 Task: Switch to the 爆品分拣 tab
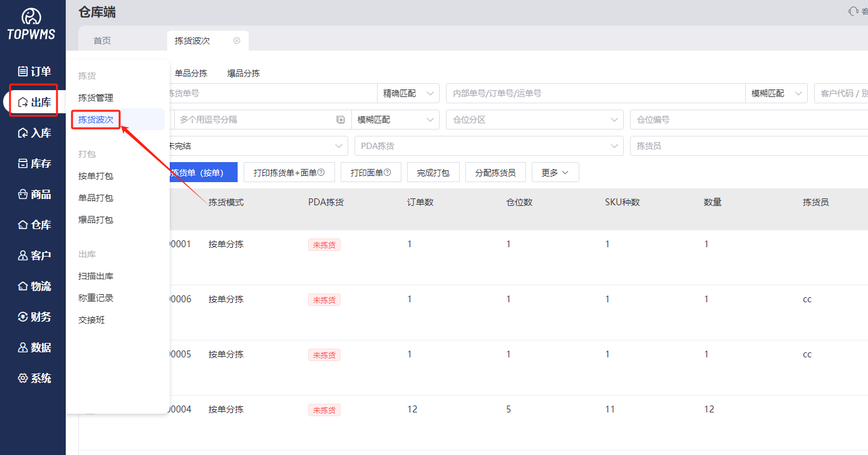[244, 73]
